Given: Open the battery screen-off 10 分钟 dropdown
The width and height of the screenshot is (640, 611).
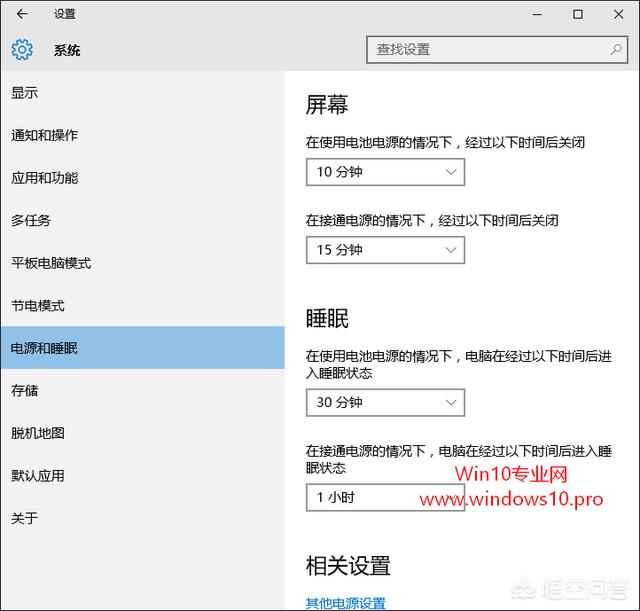Looking at the screenshot, I should pyautogui.click(x=385, y=172).
